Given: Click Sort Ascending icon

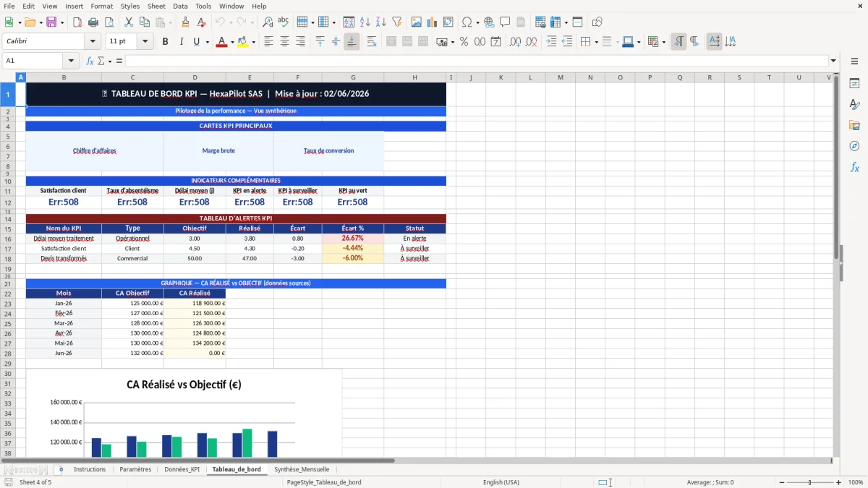Looking at the screenshot, I should click(x=365, y=22).
